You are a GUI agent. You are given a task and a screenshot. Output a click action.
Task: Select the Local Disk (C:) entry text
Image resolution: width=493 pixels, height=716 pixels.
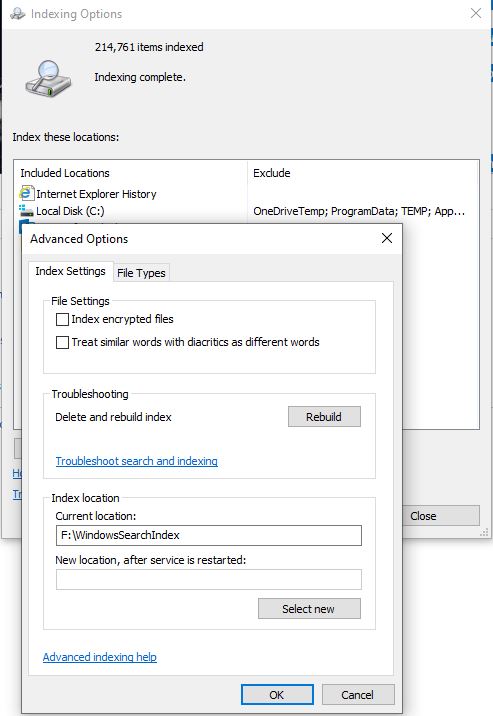click(70, 211)
